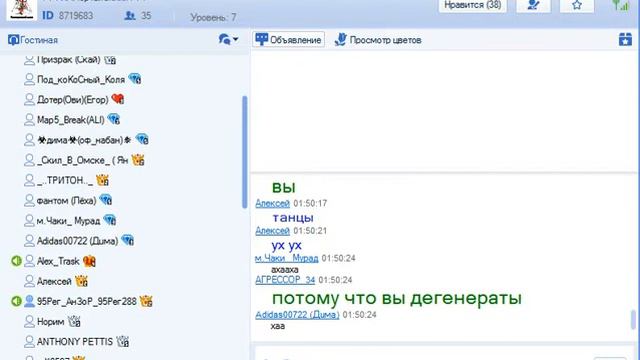Click message потому что вы дегенераты
This screenshot has height=360, width=640.
click(397, 298)
